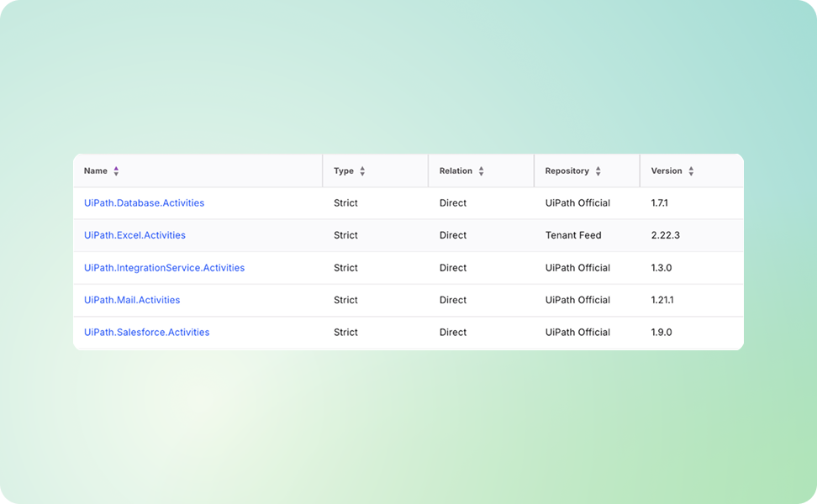
Task: Open the UiPath.Excel.Activities package link
Action: coord(134,235)
